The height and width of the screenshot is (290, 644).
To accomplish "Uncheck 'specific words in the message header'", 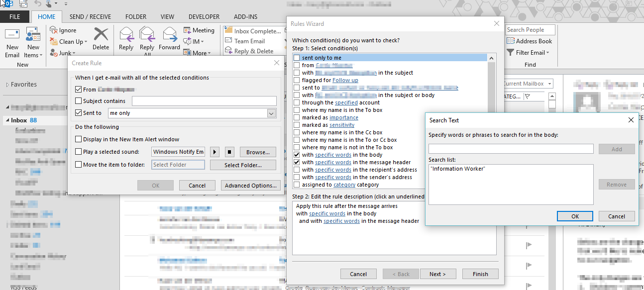I will (297, 162).
